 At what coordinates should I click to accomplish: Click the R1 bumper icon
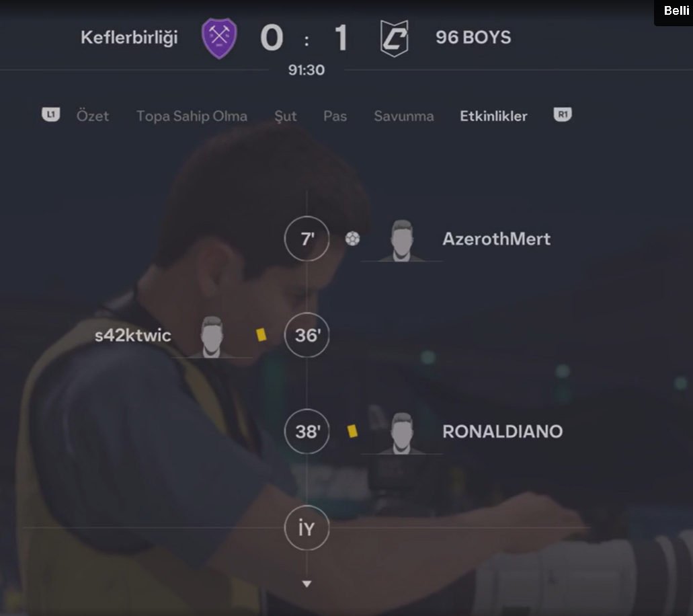point(562,114)
